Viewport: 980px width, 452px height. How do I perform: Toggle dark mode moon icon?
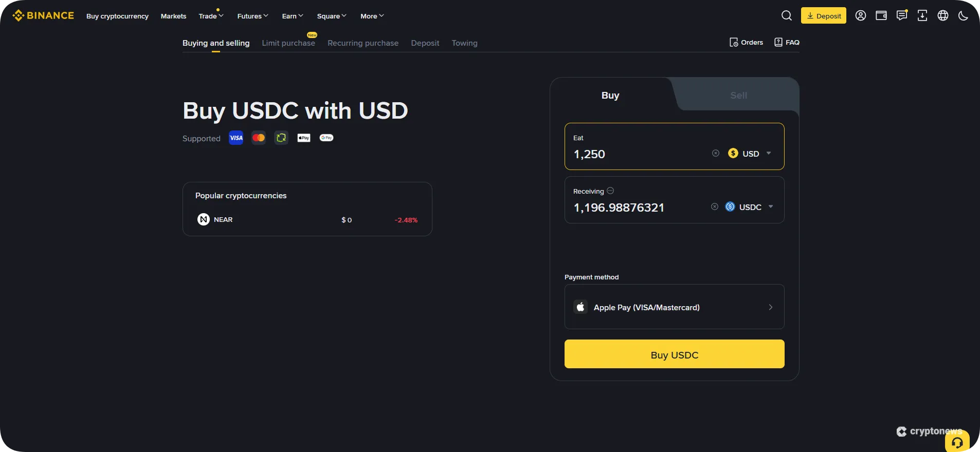point(964,15)
